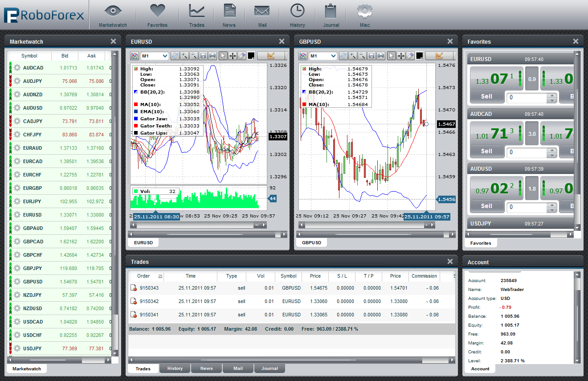
Task: Open the History clock icon
Action: pyautogui.click(x=297, y=15)
